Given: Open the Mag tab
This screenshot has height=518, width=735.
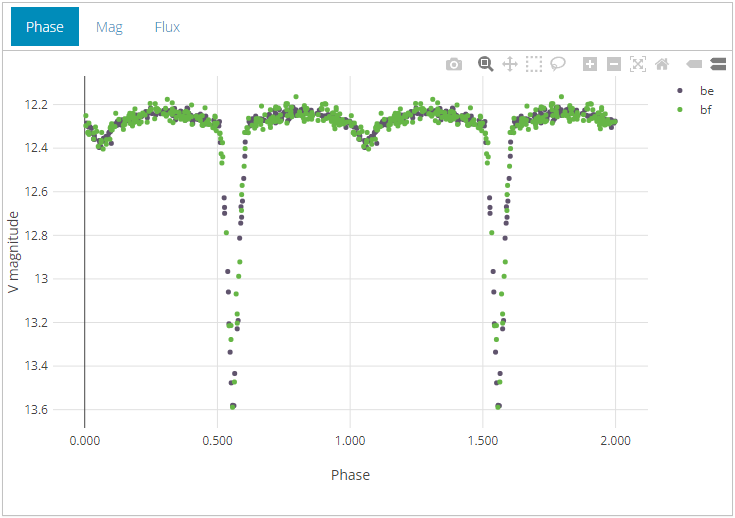Looking at the screenshot, I should pyautogui.click(x=109, y=27).
